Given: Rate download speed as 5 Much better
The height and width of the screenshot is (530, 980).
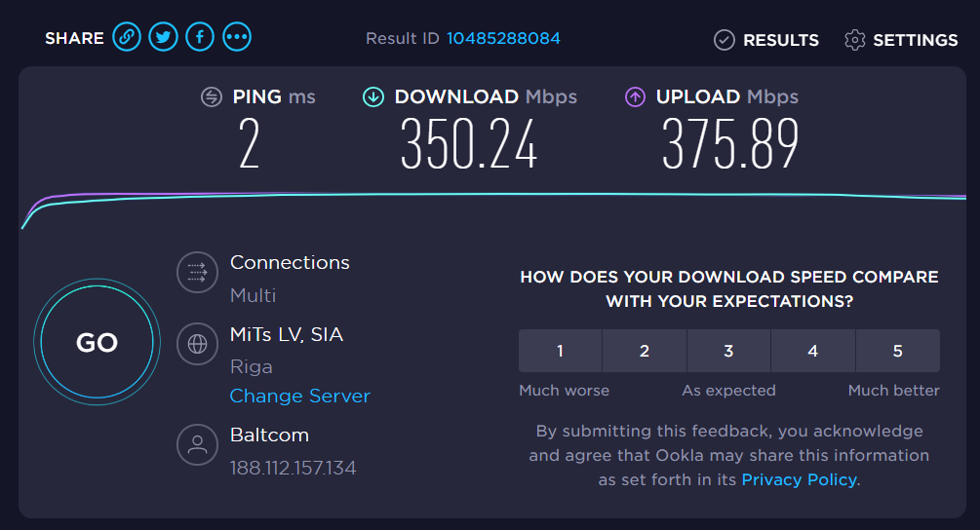Looking at the screenshot, I should click(898, 351).
